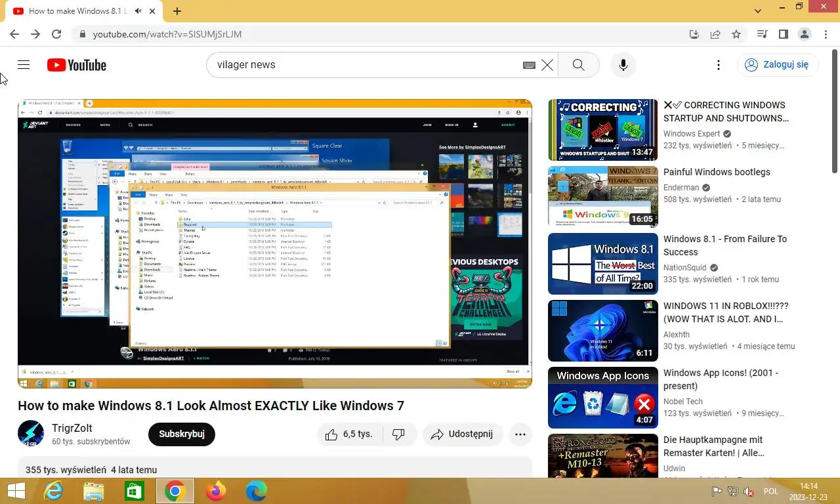Sign in with Zaloguj się
840x504 pixels.
pyautogui.click(x=778, y=64)
